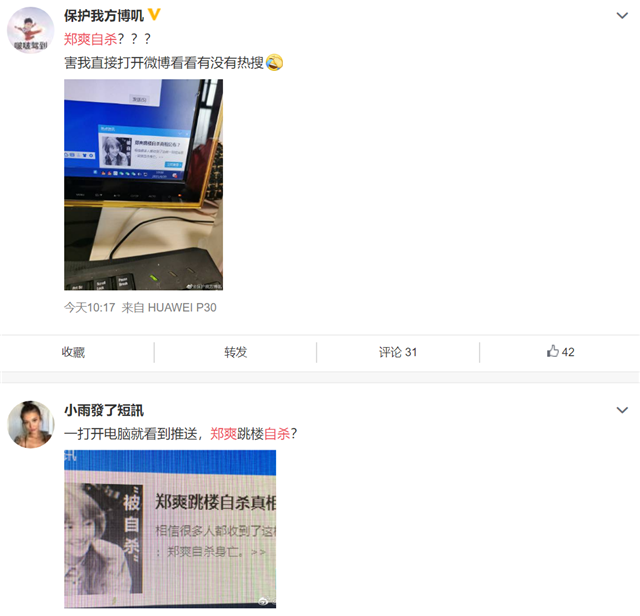Click the thumbs-up like icon

point(553,351)
